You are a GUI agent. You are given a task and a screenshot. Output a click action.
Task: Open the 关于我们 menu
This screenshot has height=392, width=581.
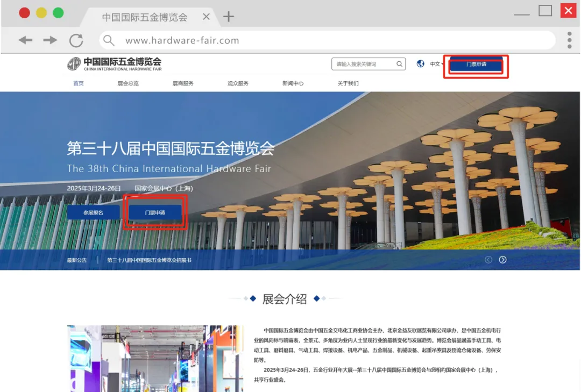(348, 83)
